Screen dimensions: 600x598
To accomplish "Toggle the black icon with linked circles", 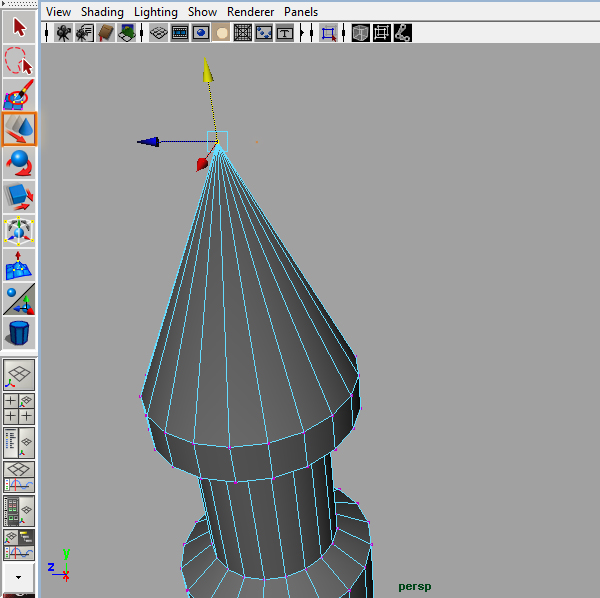I will click(403, 33).
